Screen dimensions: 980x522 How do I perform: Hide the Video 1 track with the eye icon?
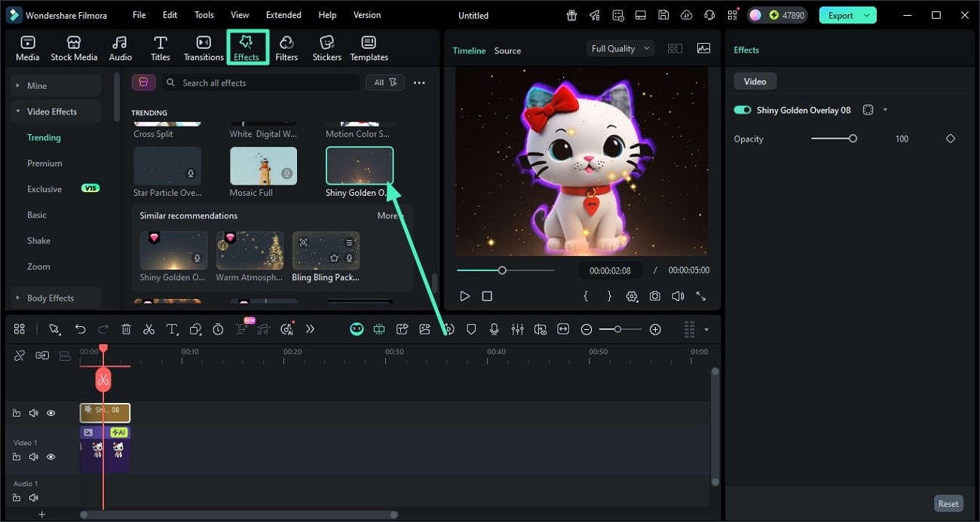(51, 456)
